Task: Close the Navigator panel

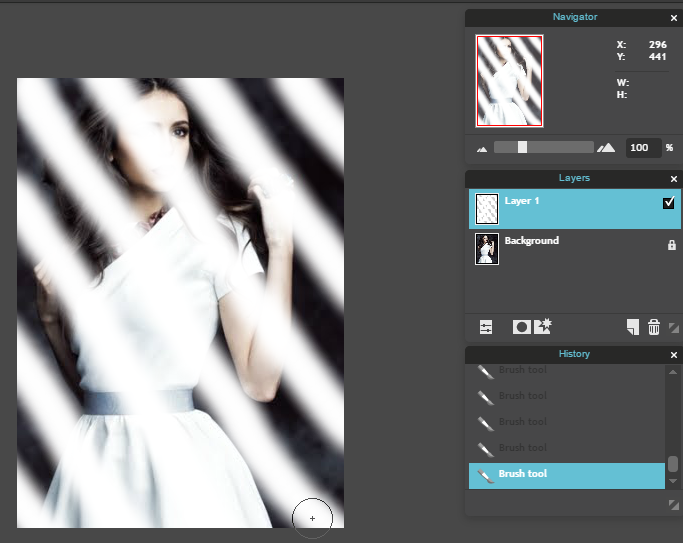Action: (673, 18)
